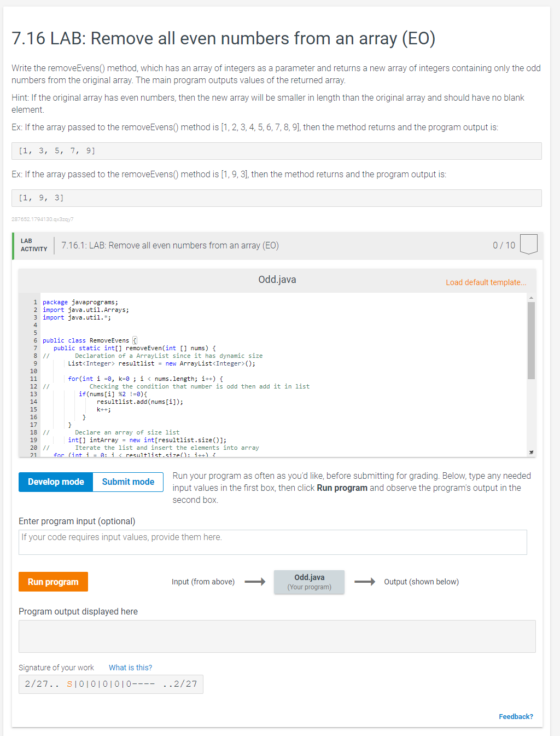Click the What is this? link

coord(130,667)
